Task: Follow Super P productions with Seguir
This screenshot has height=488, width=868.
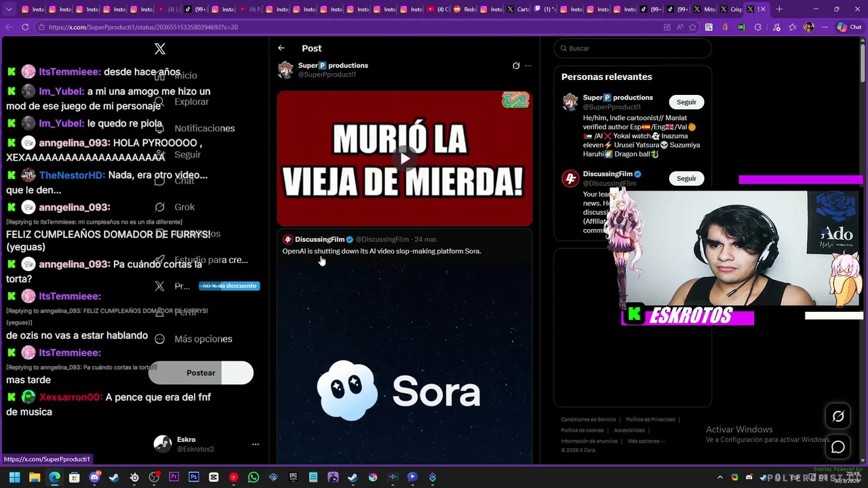Action: (x=686, y=102)
